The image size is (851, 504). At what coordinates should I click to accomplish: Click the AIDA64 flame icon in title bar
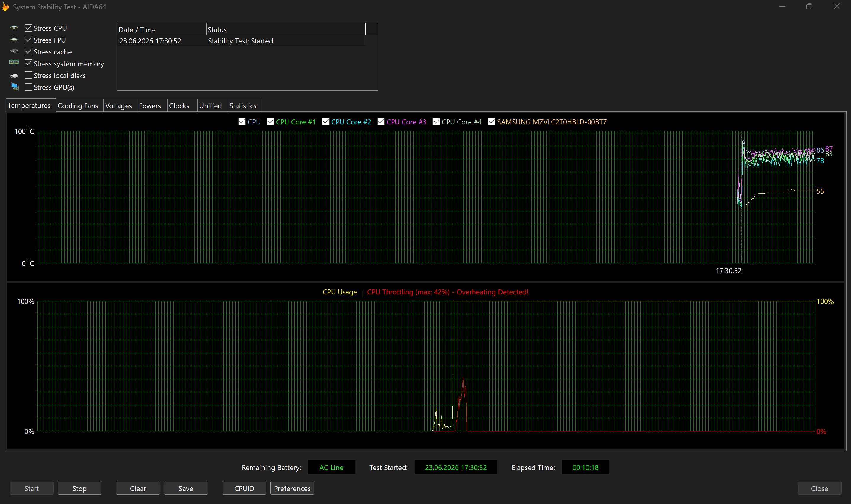(5, 7)
